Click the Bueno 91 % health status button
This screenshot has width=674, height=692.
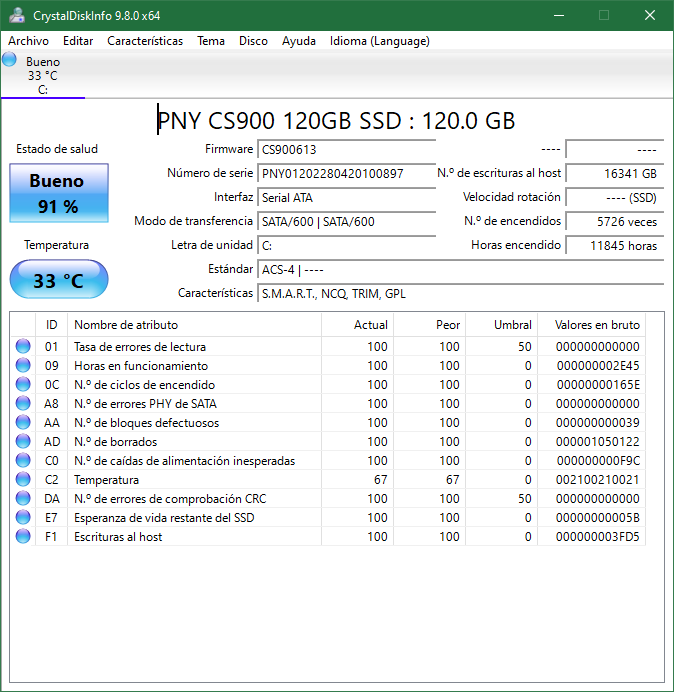click(59, 194)
